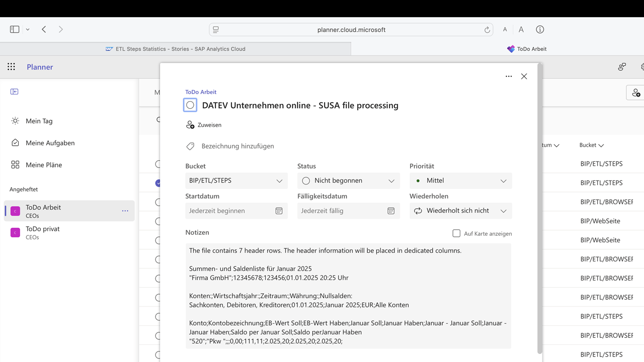Select the Mein Tag sun icon
Viewport: 644px width, 362px height.
[x=15, y=121]
